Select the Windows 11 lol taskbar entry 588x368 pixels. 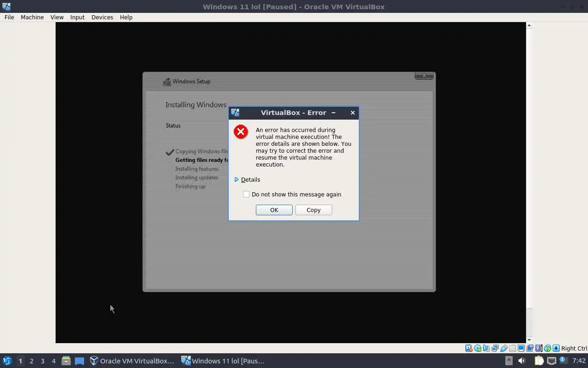[223, 361]
